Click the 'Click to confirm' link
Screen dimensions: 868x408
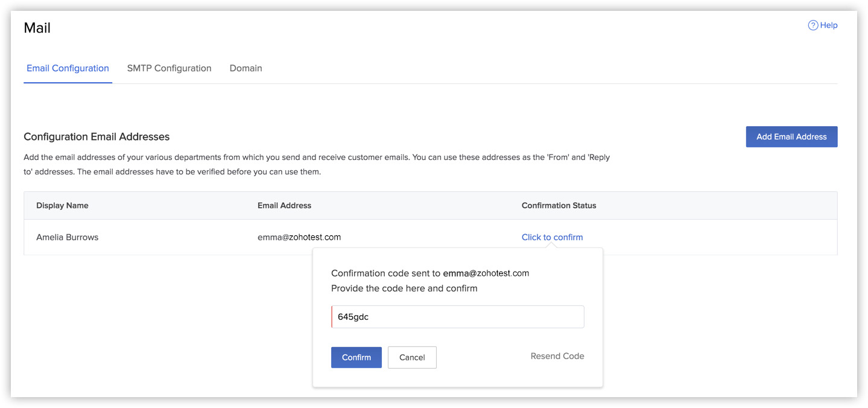click(552, 237)
